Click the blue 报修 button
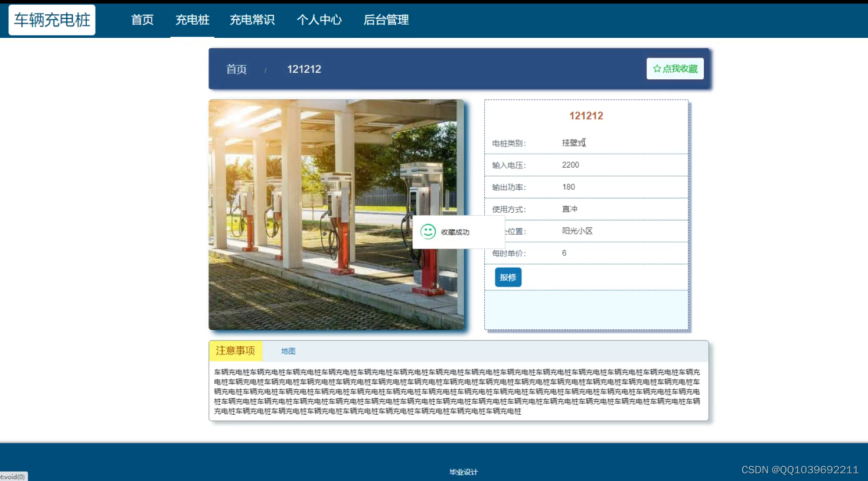Image resolution: width=868 pixels, height=481 pixels. click(508, 277)
